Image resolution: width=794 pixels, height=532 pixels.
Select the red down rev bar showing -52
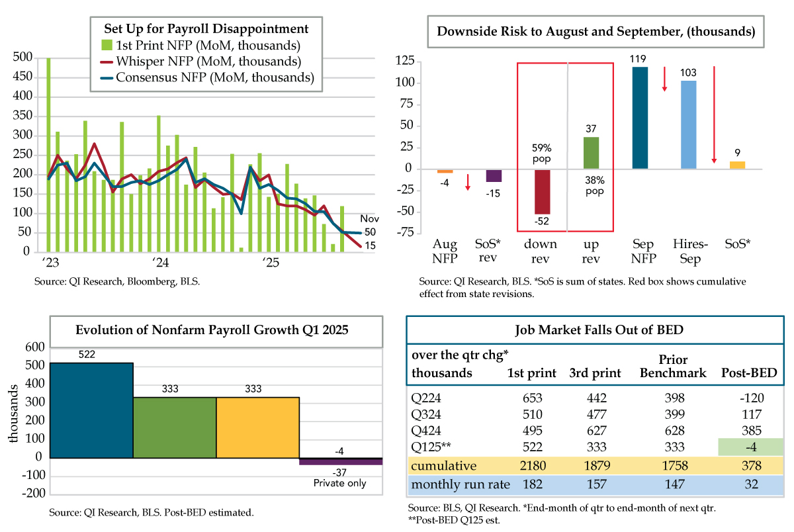click(x=543, y=191)
